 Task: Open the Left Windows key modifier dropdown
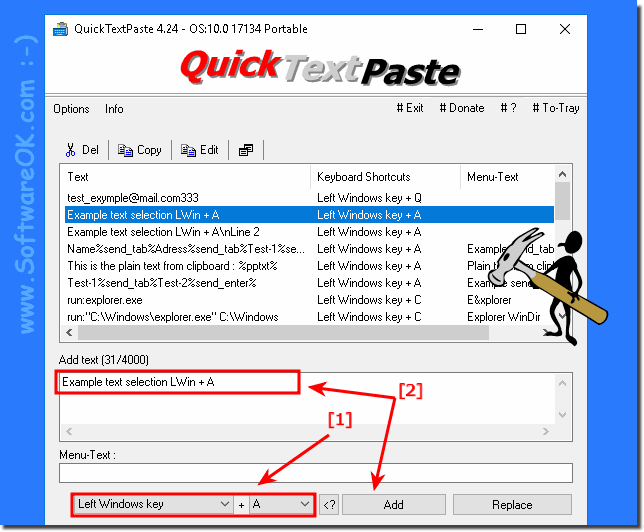click(153, 504)
